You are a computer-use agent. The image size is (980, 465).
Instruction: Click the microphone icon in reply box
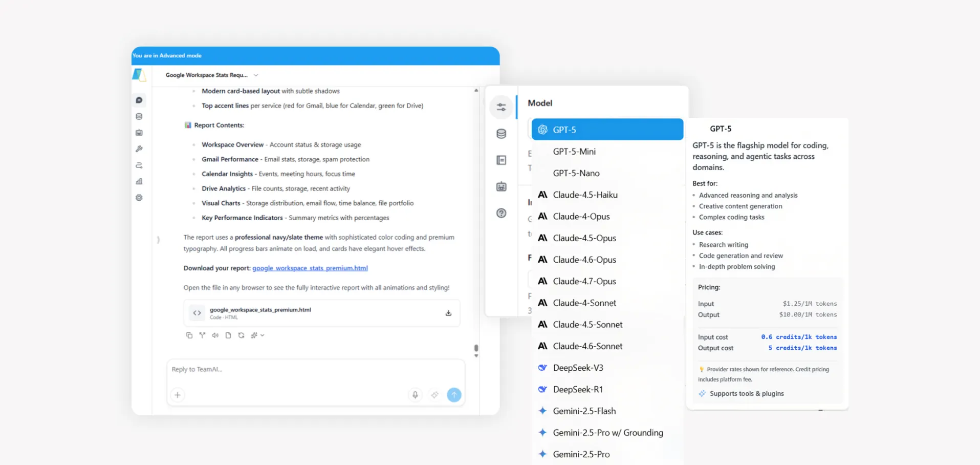(415, 395)
